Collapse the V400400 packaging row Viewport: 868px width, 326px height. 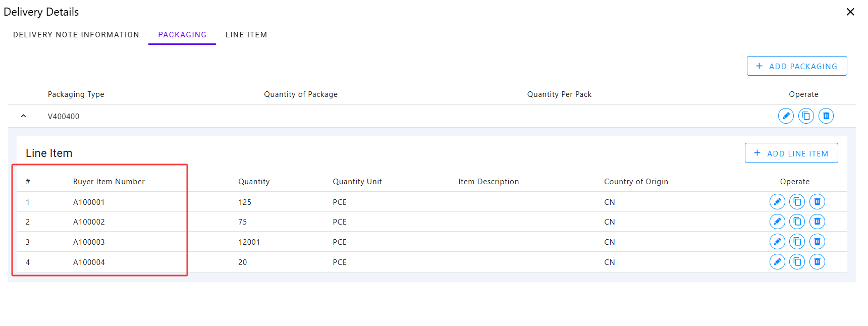click(x=23, y=116)
